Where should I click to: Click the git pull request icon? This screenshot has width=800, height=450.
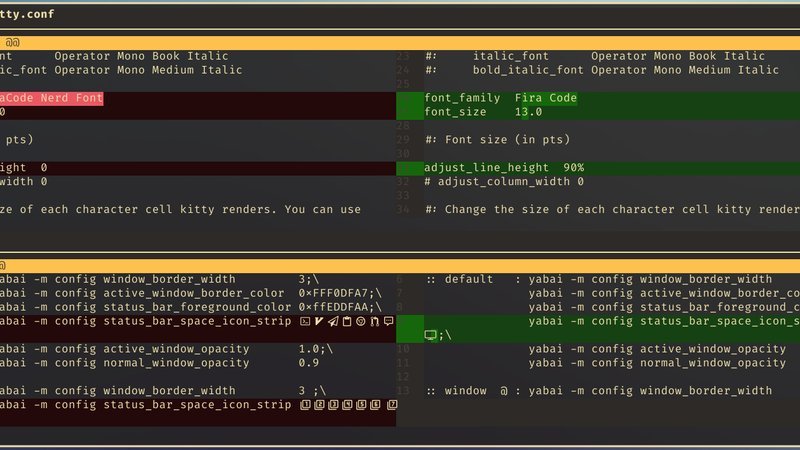pyautogui.click(x=374, y=321)
